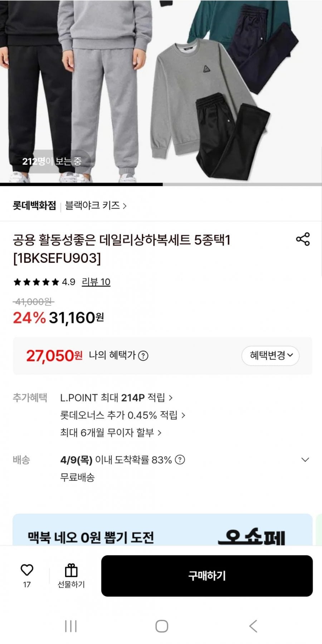Screen dimensions: 322x644
Task: Open 롯데오너스 추가 0.45% 적립 info
Action: [x=122, y=415]
